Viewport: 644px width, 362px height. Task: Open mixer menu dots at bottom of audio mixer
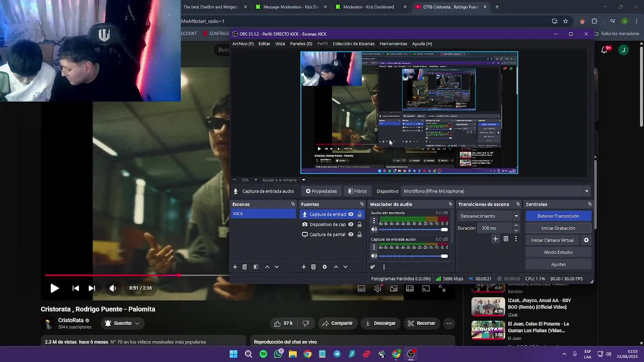click(384, 267)
